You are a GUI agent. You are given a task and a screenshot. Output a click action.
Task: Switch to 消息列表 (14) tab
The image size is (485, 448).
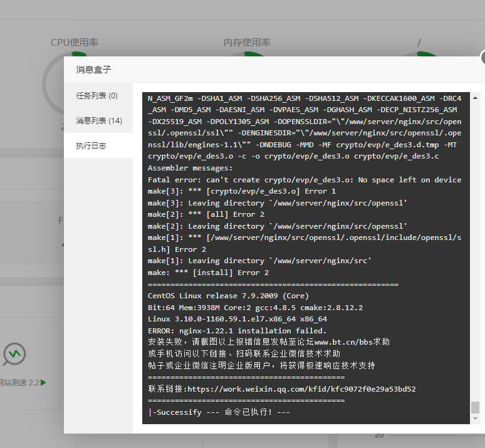tap(98, 121)
